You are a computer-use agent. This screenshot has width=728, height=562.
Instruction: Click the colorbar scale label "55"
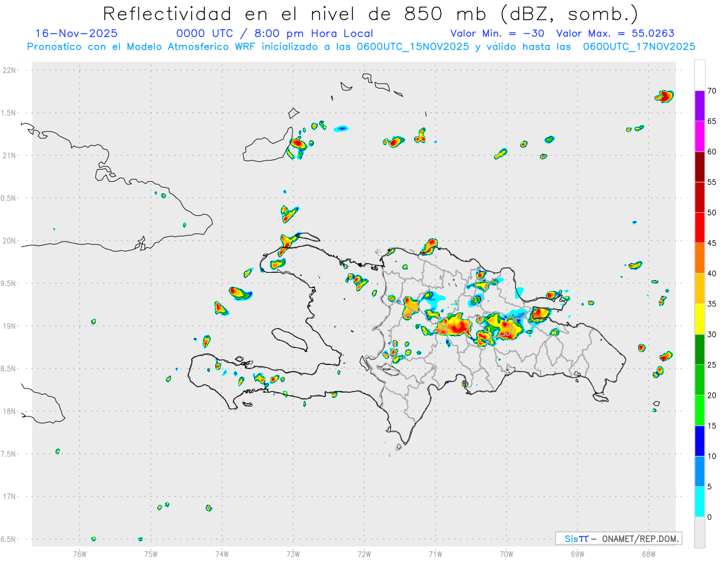712,182
